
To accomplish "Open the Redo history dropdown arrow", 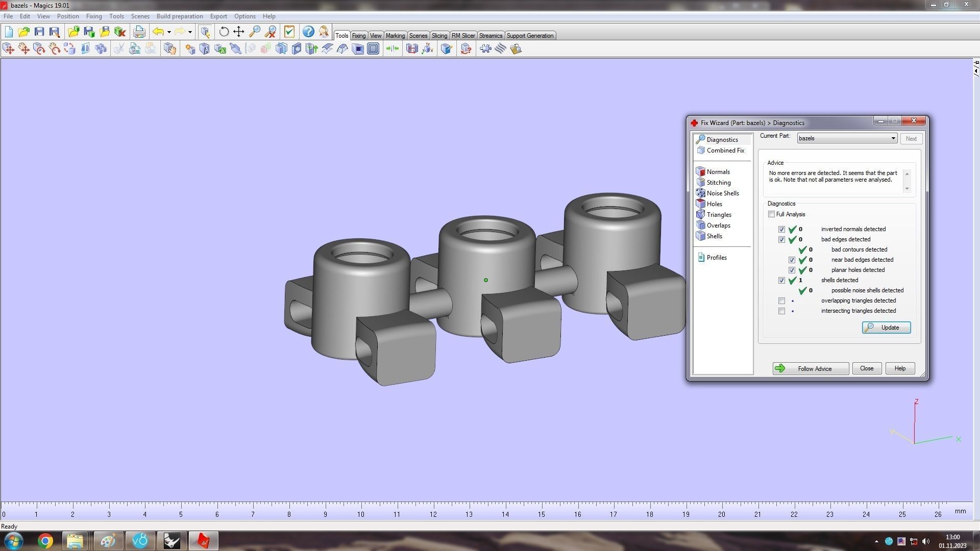I will (190, 32).
